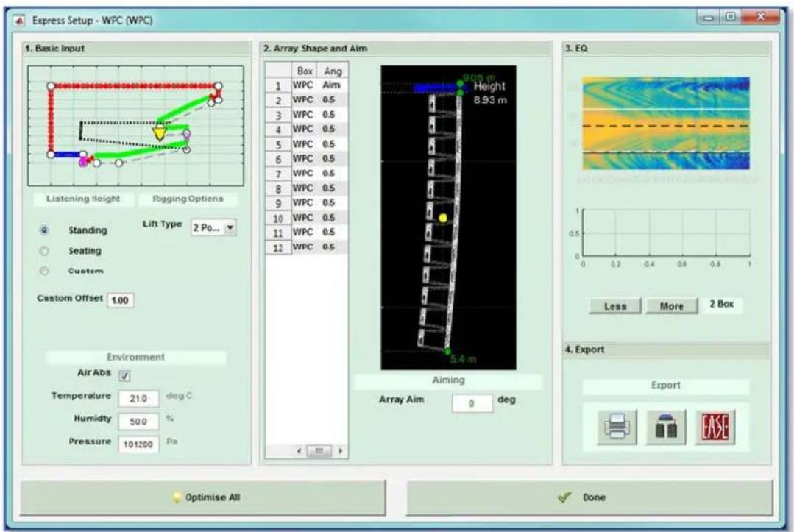Click the WPC cell in row 12
794x532 pixels.
pyautogui.click(x=305, y=247)
